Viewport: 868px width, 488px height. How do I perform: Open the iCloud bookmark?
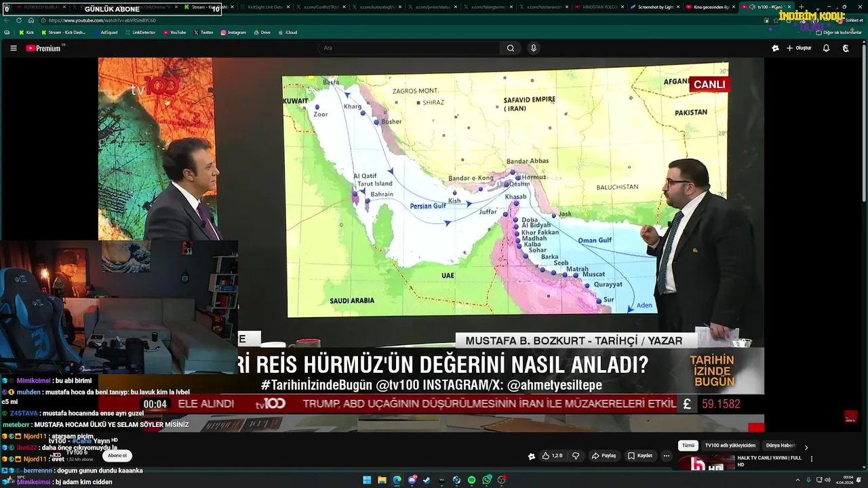coord(288,33)
